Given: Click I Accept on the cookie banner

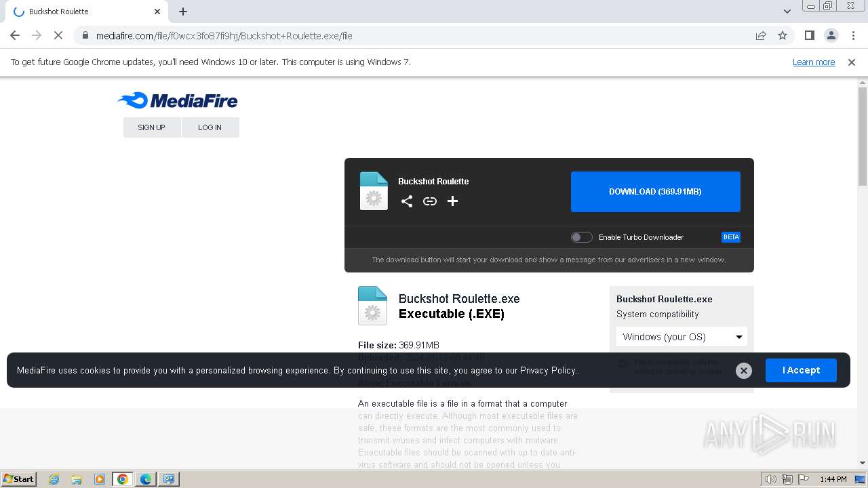Looking at the screenshot, I should 801,371.
